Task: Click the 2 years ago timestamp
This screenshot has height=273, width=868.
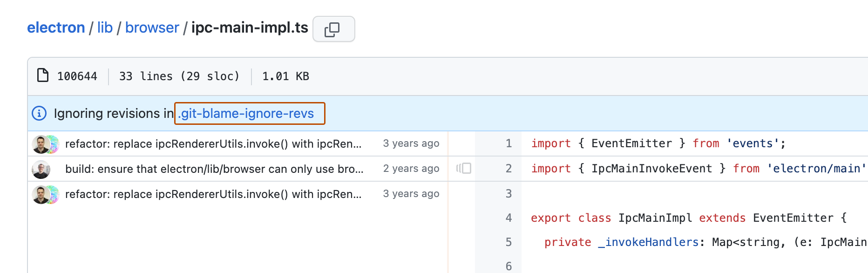Action: [411, 168]
